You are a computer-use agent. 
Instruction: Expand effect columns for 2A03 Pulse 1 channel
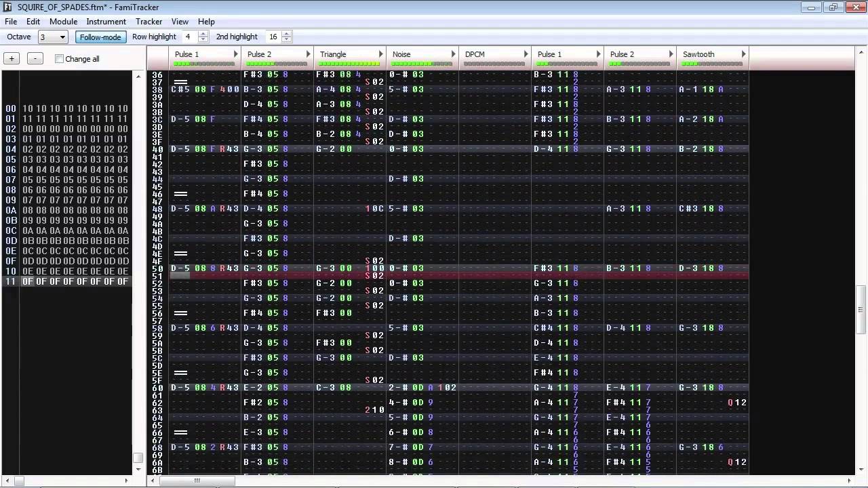point(236,54)
